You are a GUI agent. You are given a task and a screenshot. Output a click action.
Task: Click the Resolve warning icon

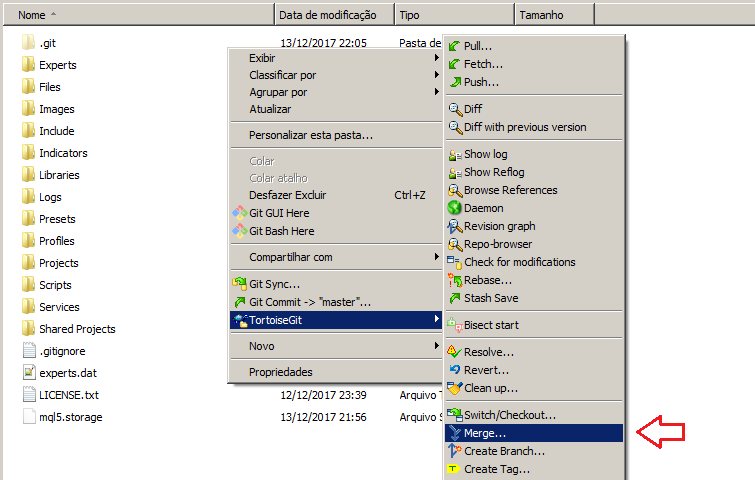(454, 352)
